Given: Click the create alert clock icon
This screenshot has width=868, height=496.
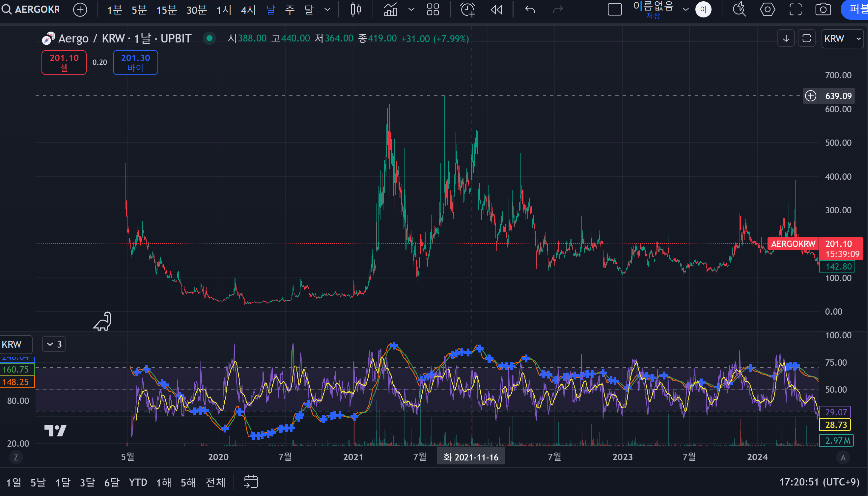Looking at the screenshot, I should (x=468, y=10).
